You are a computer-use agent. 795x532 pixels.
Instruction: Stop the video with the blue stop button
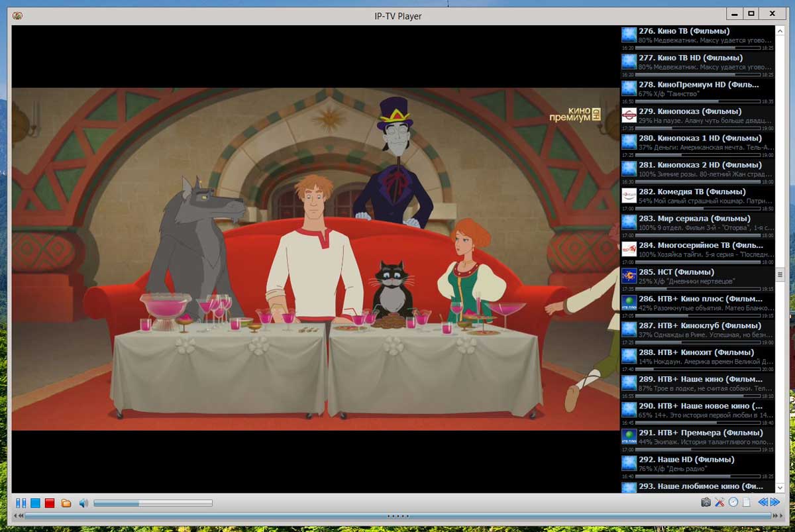point(35,504)
